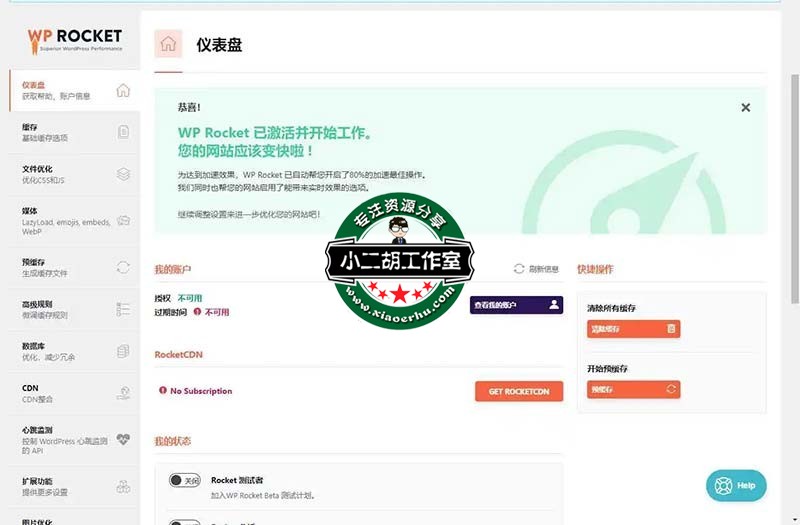Select the 文件优化 layers icon
Screen dimensions: 800x525
tap(123, 174)
